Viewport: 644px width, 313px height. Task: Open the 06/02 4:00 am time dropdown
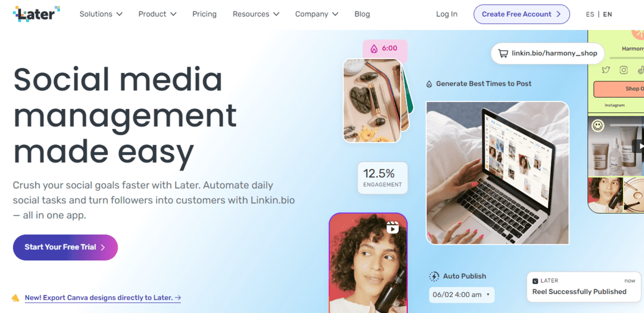point(462,295)
